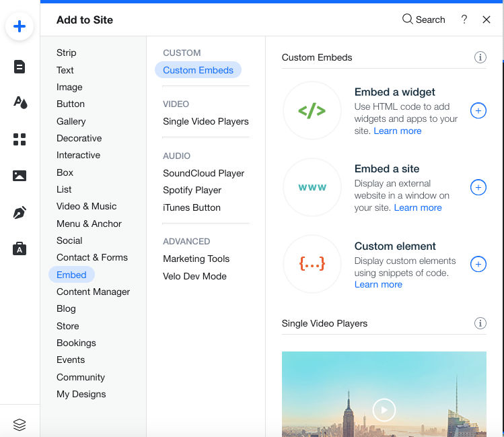Select Custom Embeds subcategory
Image resolution: width=504 pixels, height=437 pixels.
coord(198,70)
